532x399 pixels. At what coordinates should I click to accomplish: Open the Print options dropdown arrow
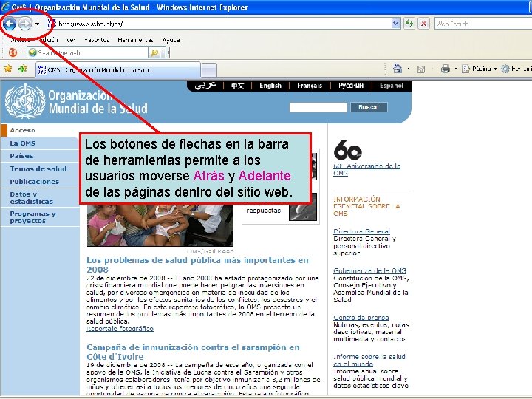456,69
